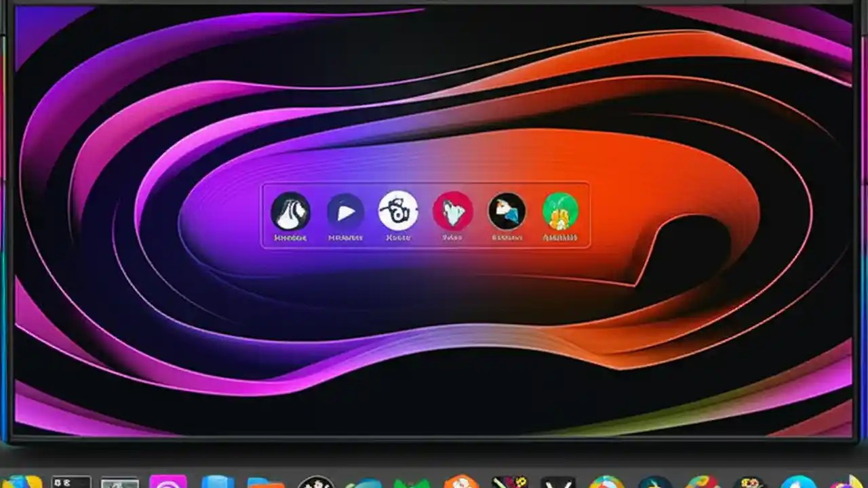Open the red app with the cursor icon
The image size is (868, 488).
pos(453,212)
